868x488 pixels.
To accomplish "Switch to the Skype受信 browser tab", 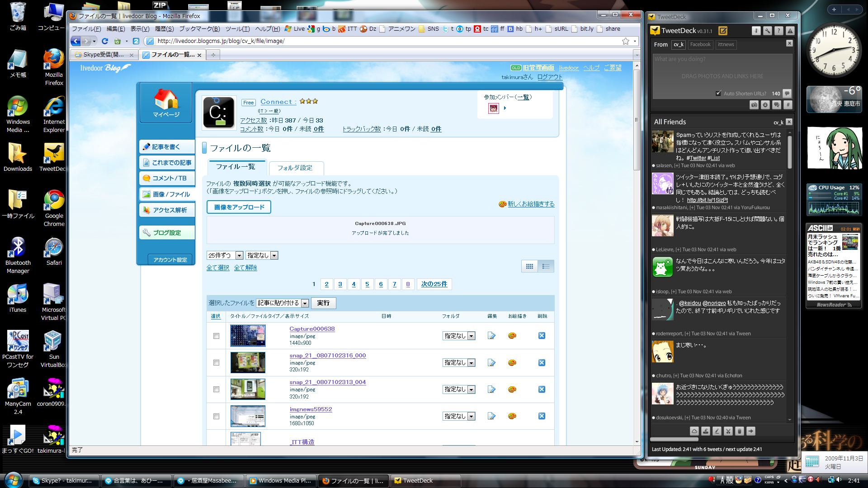I will coord(104,55).
